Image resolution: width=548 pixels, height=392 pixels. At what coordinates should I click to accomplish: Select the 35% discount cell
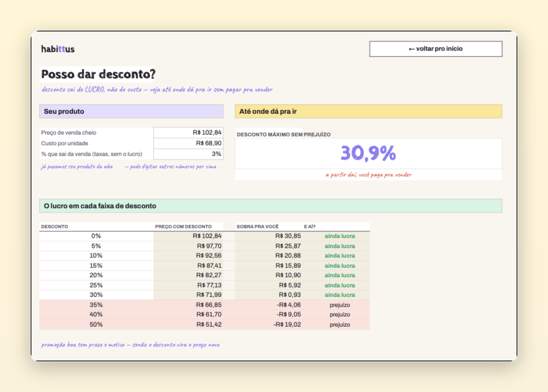(x=96, y=305)
